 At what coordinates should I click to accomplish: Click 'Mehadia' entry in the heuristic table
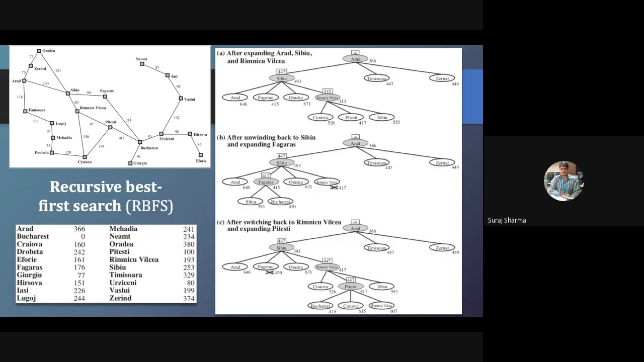123,229
